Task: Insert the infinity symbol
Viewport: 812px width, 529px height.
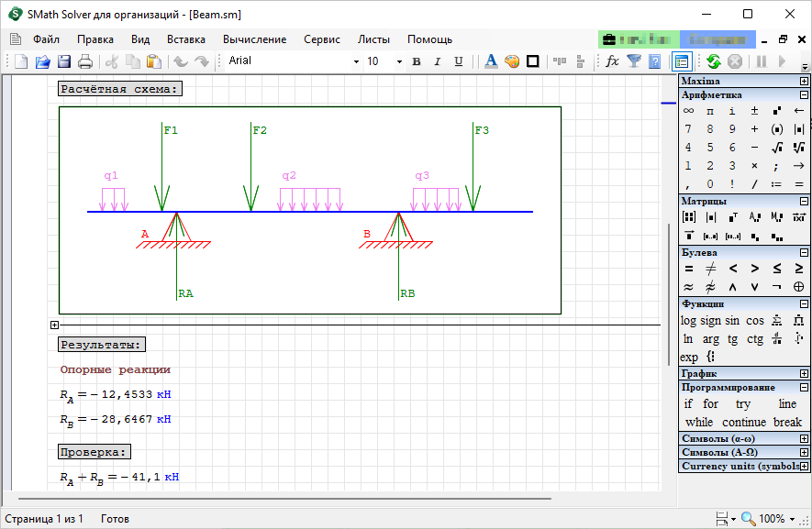Action: tap(688, 111)
